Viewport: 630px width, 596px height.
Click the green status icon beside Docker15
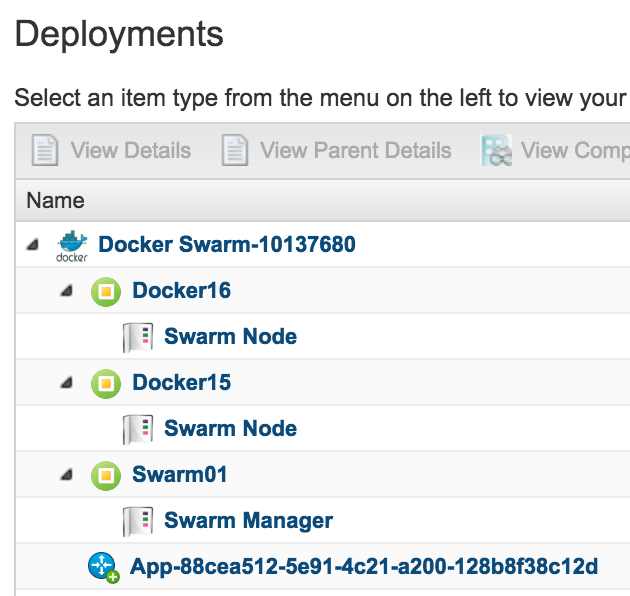[105, 383]
